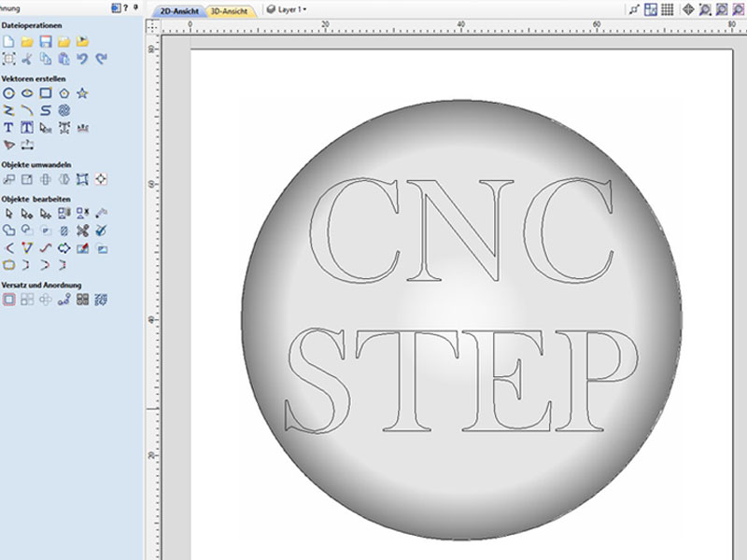747x560 pixels.
Task: Select the letter N outline in CNC
Action: click(x=459, y=231)
